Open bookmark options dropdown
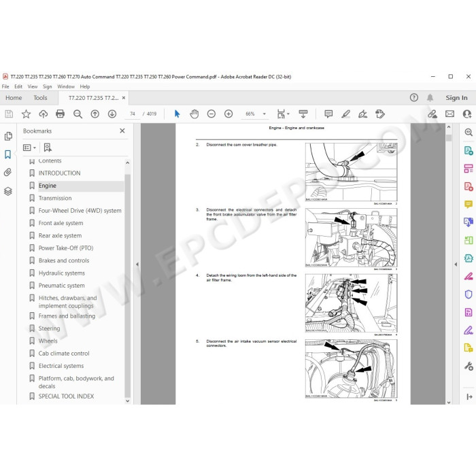476x476 pixels. [x=29, y=148]
